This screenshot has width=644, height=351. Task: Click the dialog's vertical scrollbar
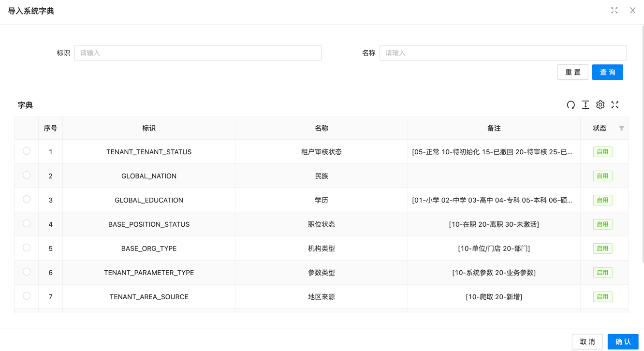pyautogui.click(x=642, y=145)
